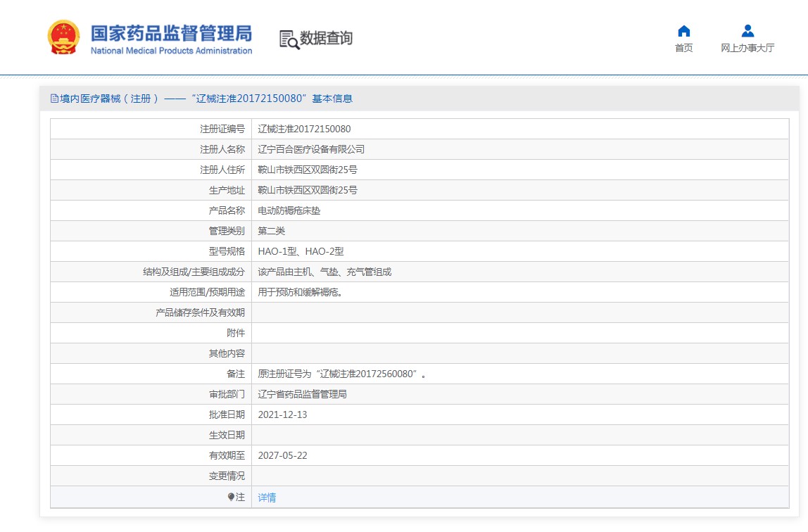The width and height of the screenshot is (808, 532).
Task: Click the 备注 original registration number text
Action: [342, 374]
